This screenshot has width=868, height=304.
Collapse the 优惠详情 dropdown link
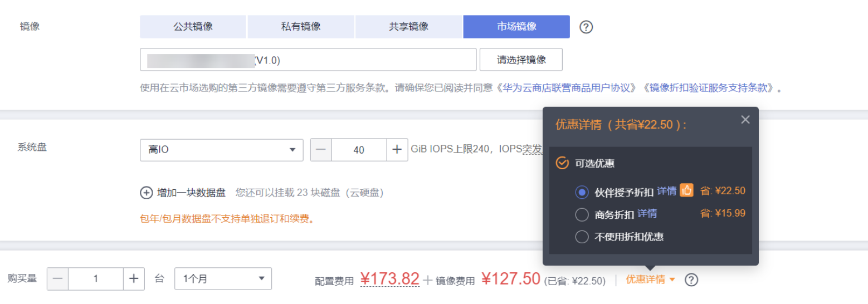click(x=650, y=280)
